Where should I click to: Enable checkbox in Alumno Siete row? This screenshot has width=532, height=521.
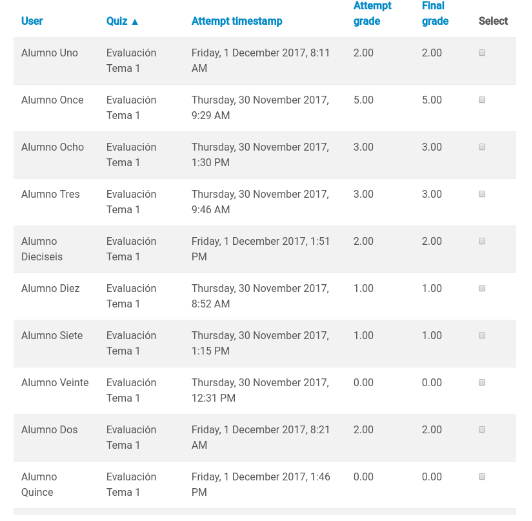point(482,335)
